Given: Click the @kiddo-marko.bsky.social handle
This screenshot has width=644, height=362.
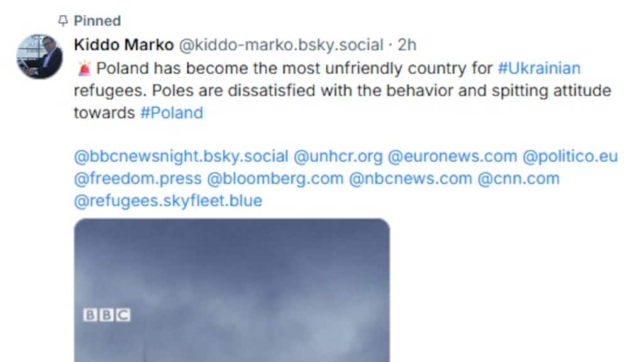Looking at the screenshot, I should pos(281,45).
